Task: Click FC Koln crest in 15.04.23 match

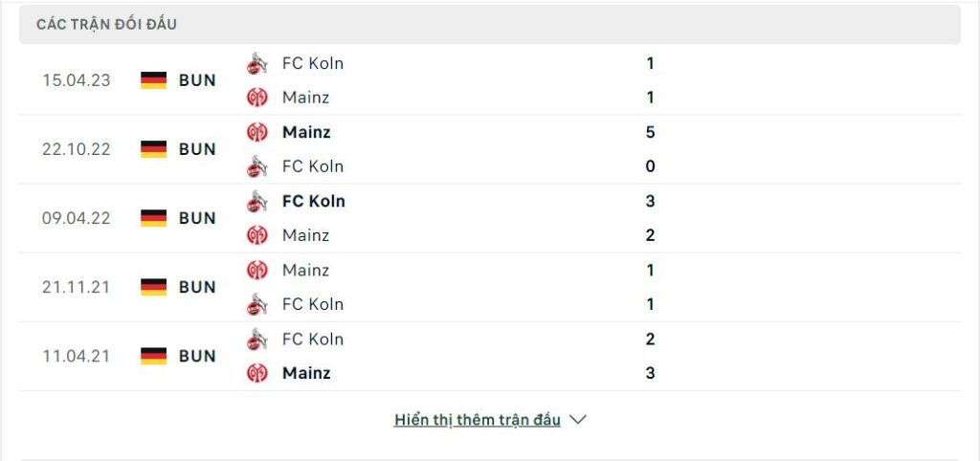Action: pos(256,63)
